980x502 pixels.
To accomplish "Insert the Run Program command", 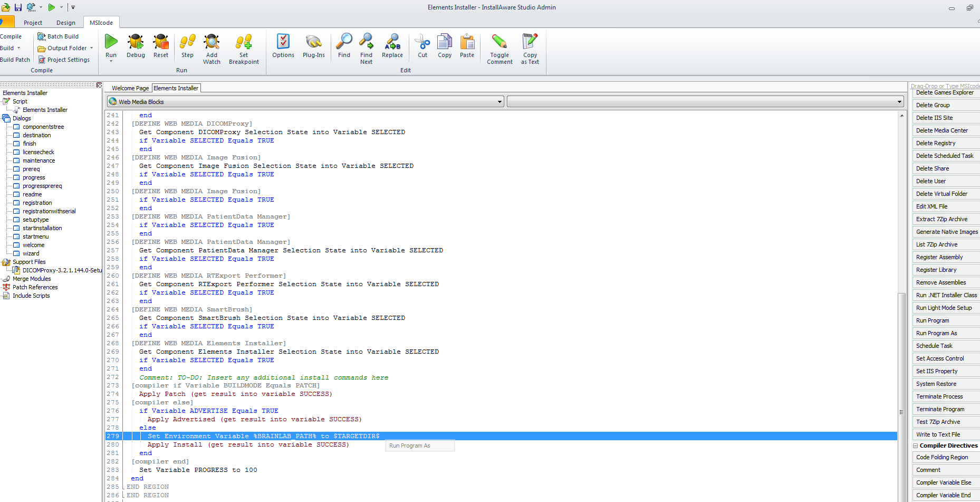I will click(x=945, y=320).
